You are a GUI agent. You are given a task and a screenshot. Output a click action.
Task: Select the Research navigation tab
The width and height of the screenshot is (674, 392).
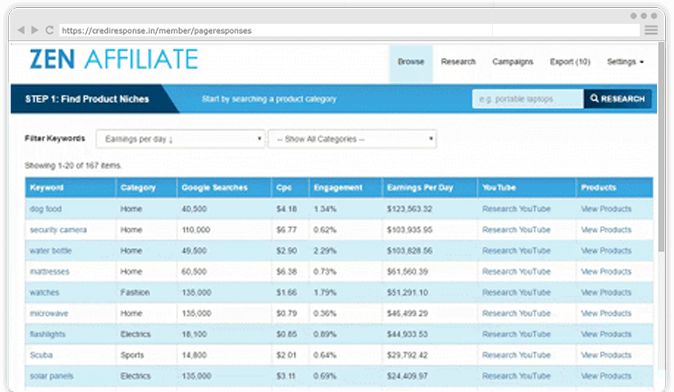point(458,62)
